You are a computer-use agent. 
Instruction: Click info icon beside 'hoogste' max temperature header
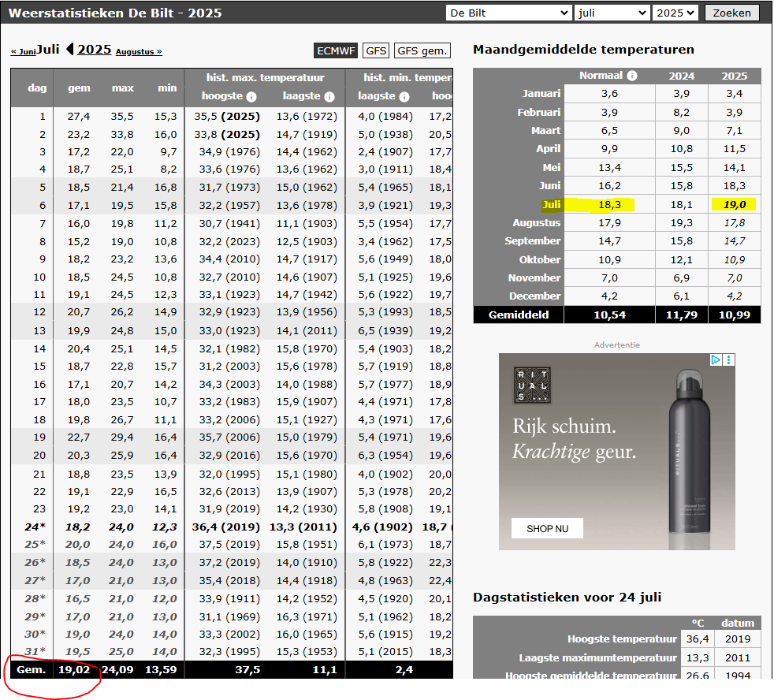click(251, 97)
